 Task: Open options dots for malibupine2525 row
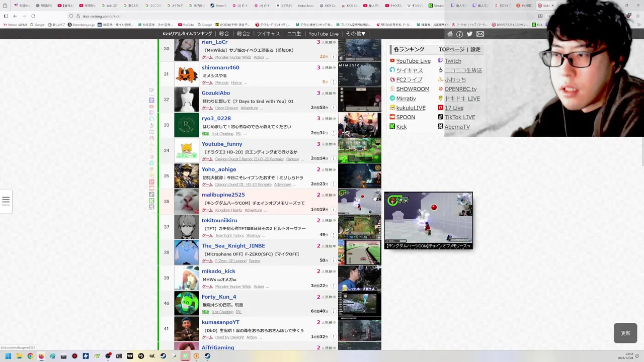pos(333,209)
